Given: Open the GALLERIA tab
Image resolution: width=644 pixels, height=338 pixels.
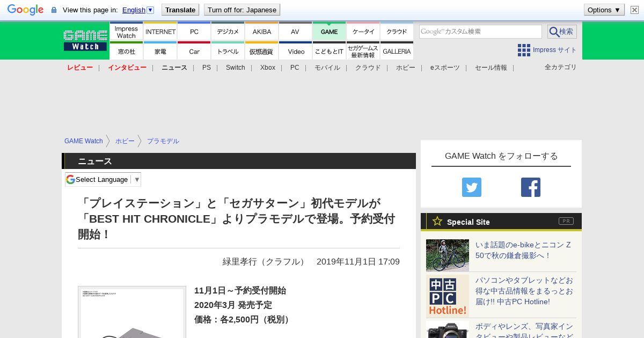Looking at the screenshot, I should click(x=397, y=51).
